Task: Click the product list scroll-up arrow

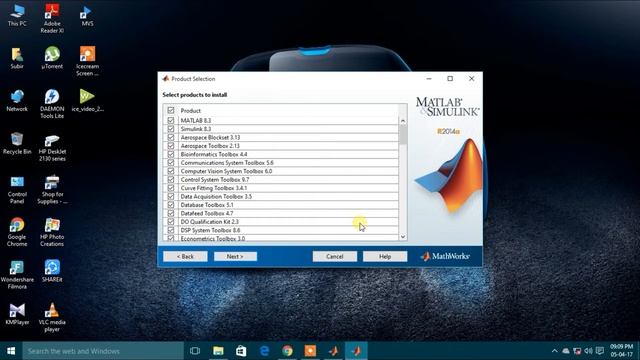Action: coord(403,121)
